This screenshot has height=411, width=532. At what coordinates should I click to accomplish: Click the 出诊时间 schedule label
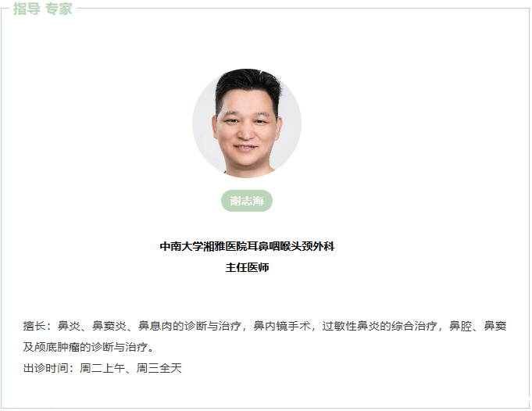point(46,368)
